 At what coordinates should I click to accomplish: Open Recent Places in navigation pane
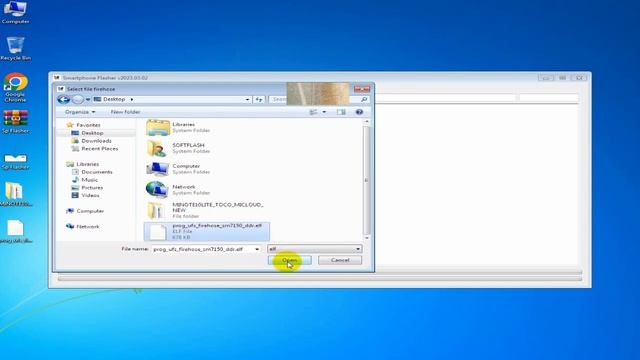[100, 149]
